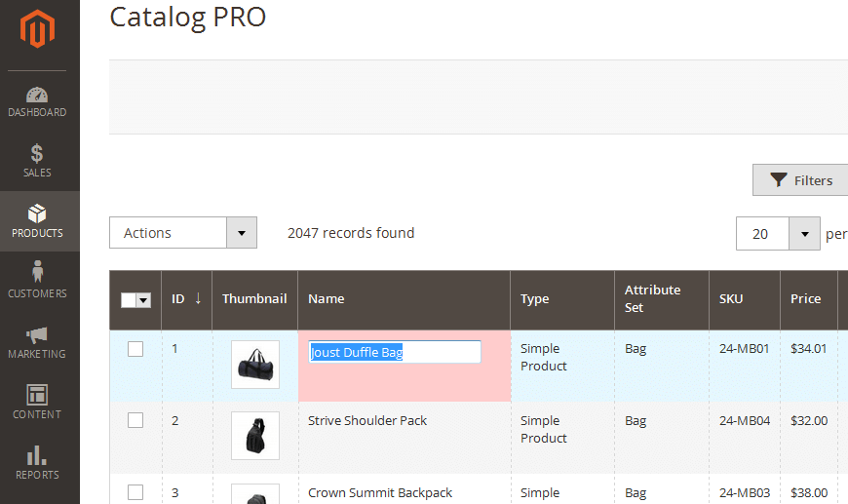
Task: Check the box for product ID 1
Action: 135,349
